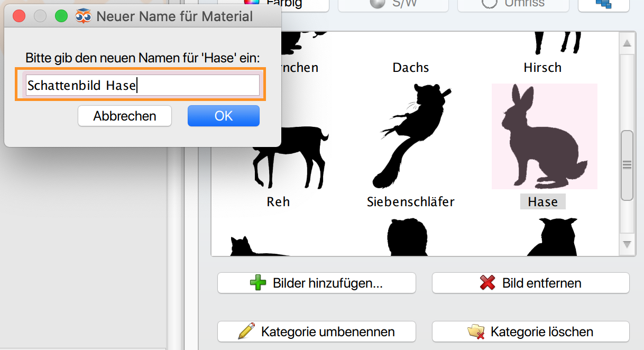644x350 pixels.
Task: Switch to S/W black-and-white mode
Action: (393, 4)
